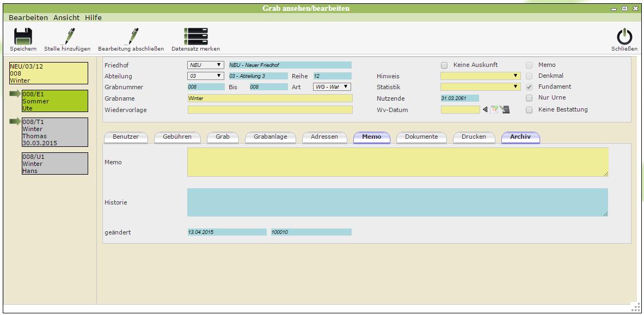Select the 008/E1 Sommer Ute entry
The width and height of the screenshot is (644, 315).
[54, 101]
